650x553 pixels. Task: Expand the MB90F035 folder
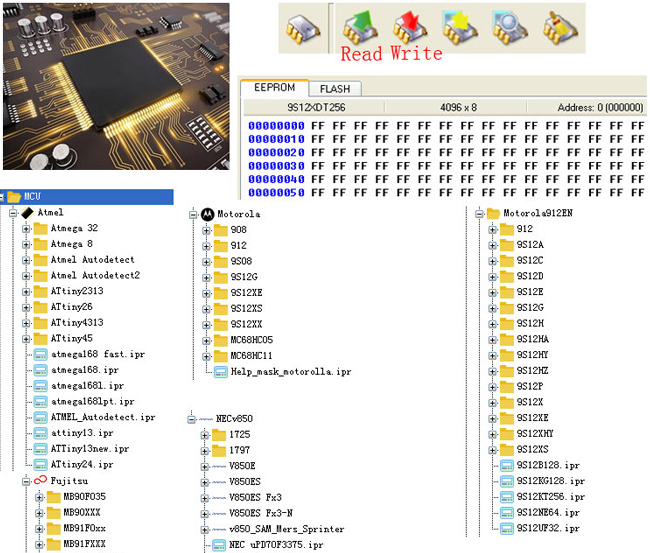point(39,497)
